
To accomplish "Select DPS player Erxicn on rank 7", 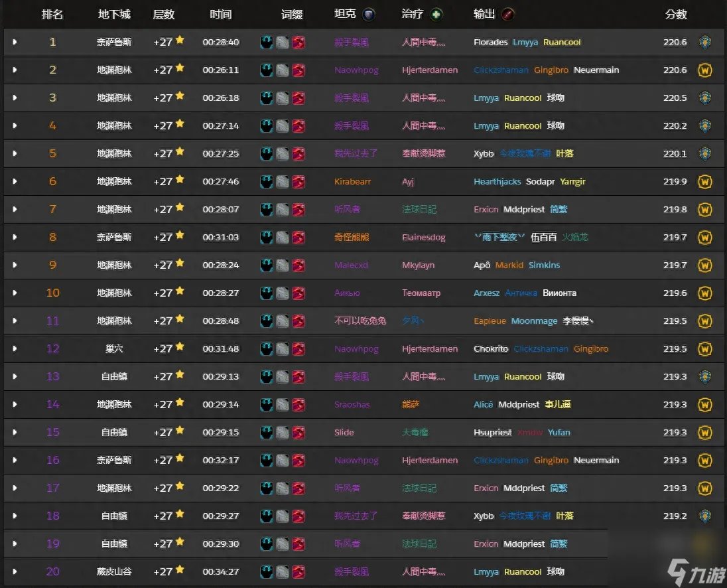I will pyautogui.click(x=485, y=209).
